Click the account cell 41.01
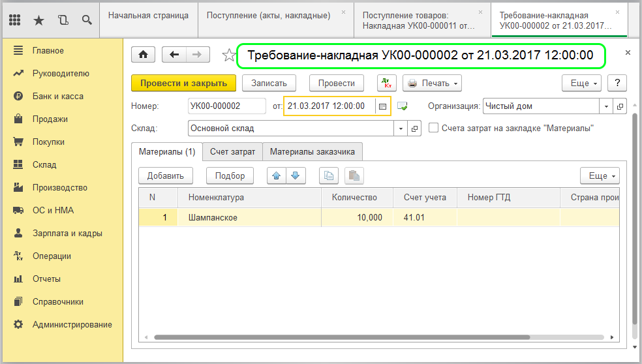The image size is (642, 364). 425,217
